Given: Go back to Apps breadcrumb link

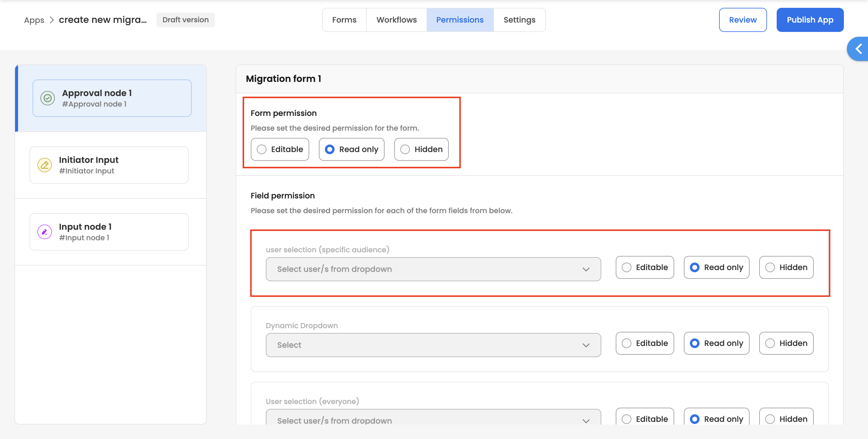Looking at the screenshot, I should pyautogui.click(x=34, y=20).
